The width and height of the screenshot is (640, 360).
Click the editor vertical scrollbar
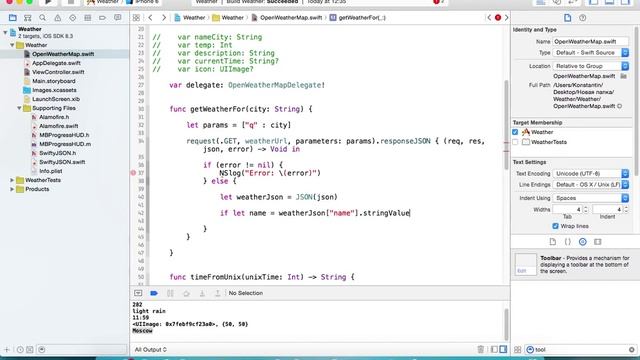[506, 124]
